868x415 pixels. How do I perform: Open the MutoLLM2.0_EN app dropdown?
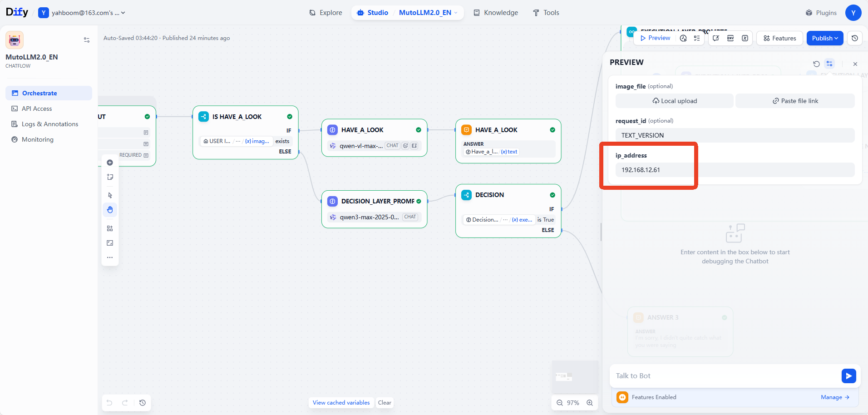click(x=428, y=13)
